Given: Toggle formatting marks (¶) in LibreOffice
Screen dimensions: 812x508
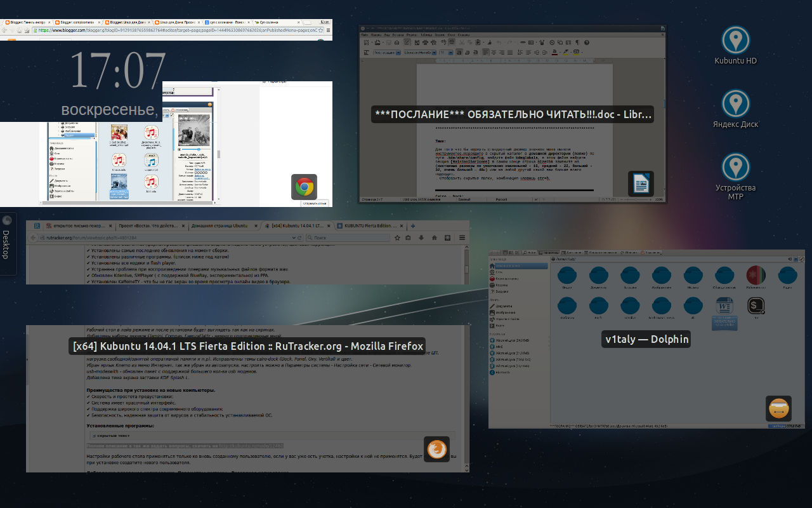Looking at the screenshot, I should coord(577,43).
